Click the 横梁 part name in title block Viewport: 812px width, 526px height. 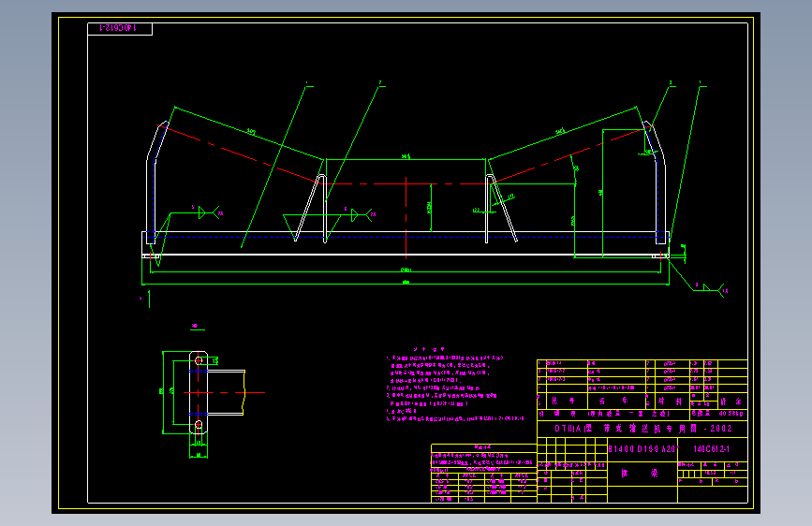tap(640, 474)
